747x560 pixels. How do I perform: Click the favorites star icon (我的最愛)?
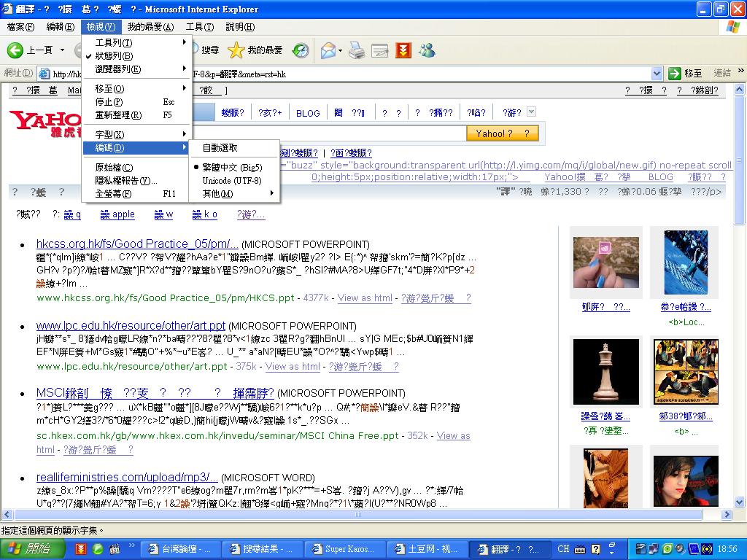pos(236,50)
